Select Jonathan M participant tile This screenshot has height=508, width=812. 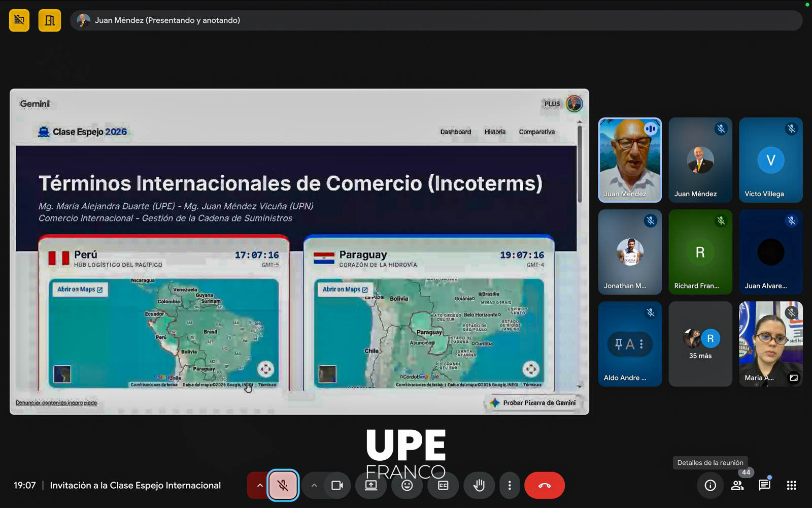point(630,252)
